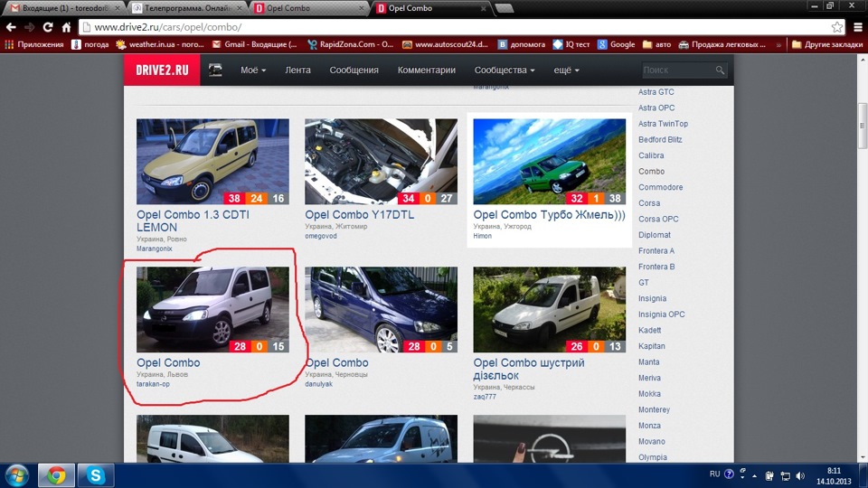Open the Chrome menu icon
Screen dimensions: 868x488
pyautogui.click(x=857, y=27)
